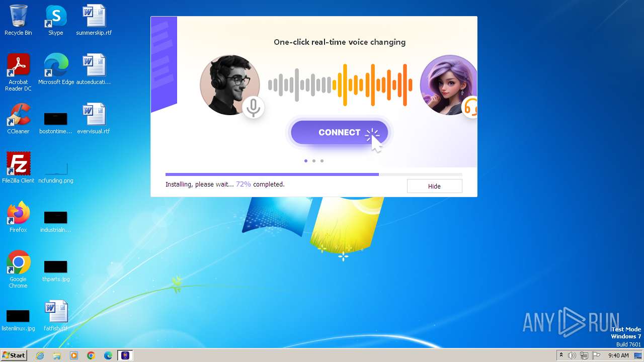Select thparts.jpg image file
644x362 pixels.
tap(56, 270)
